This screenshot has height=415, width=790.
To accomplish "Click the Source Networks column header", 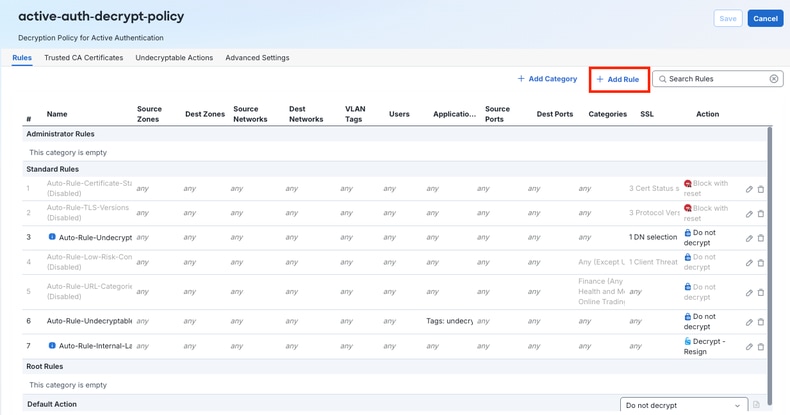I will tap(250, 114).
